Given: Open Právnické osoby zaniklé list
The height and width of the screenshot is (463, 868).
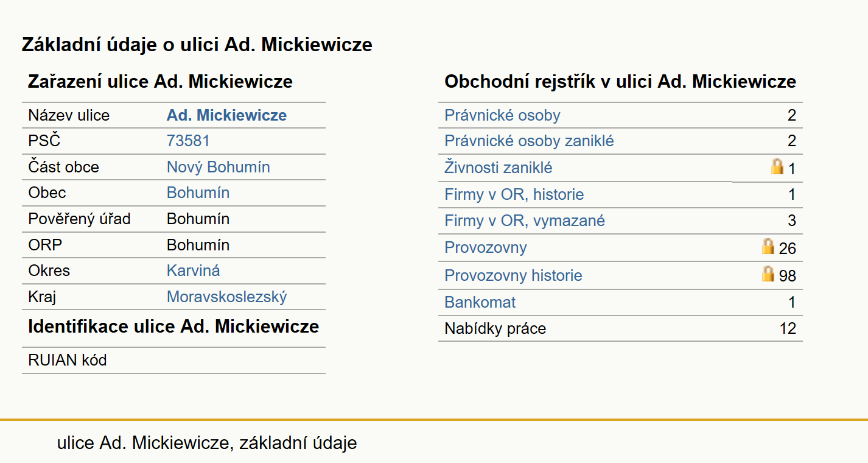Looking at the screenshot, I should click(x=529, y=141).
